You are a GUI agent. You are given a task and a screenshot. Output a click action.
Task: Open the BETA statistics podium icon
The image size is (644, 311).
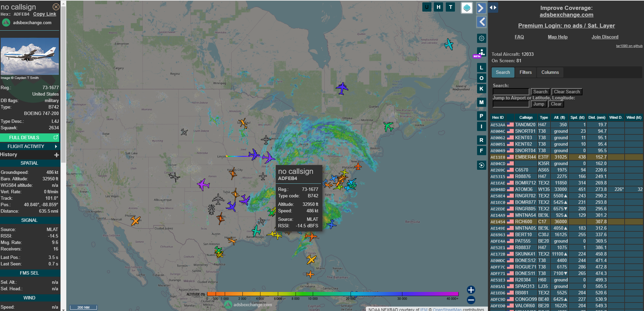click(x=481, y=52)
